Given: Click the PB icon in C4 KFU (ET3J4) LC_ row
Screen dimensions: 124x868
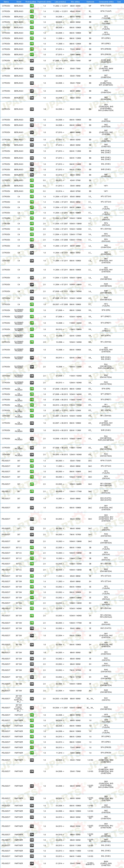Looking at the screenshot, I should pos(32,202).
